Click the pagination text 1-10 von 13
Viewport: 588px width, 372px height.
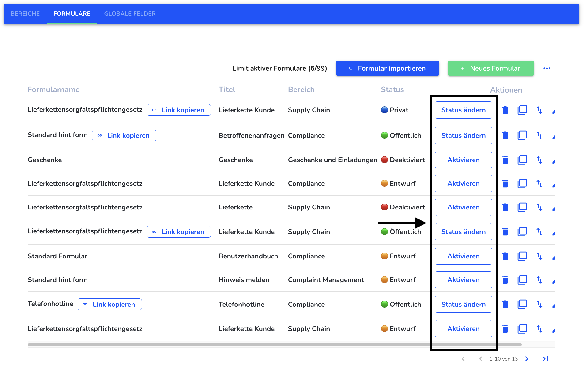coord(504,359)
